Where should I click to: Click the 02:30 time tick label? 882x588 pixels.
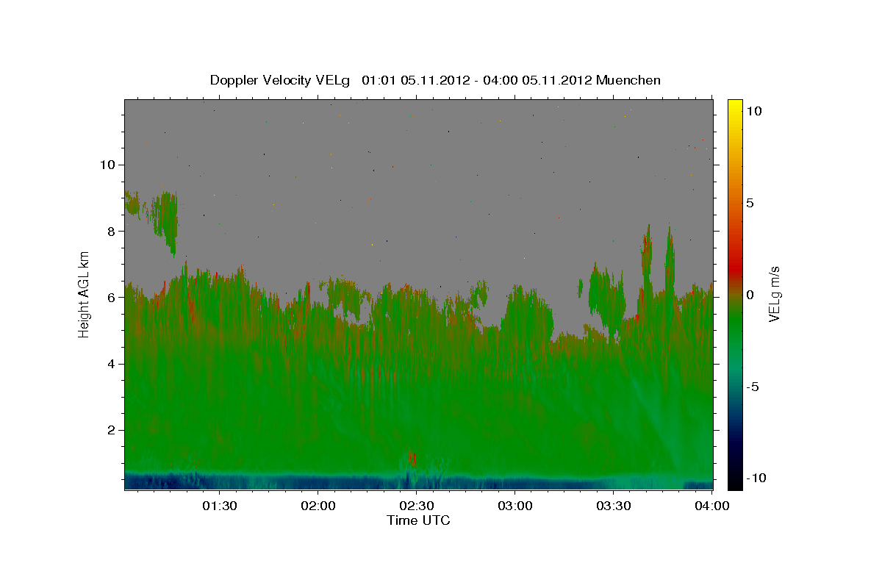tap(416, 506)
